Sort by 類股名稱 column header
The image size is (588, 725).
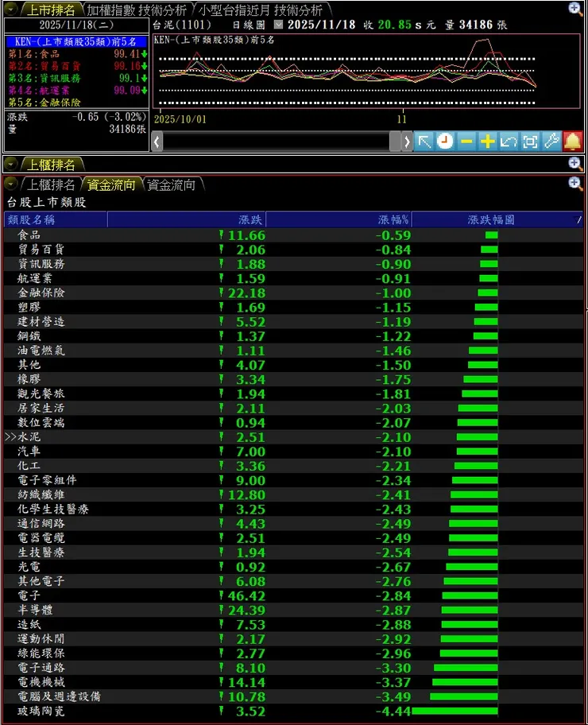coord(56,219)
